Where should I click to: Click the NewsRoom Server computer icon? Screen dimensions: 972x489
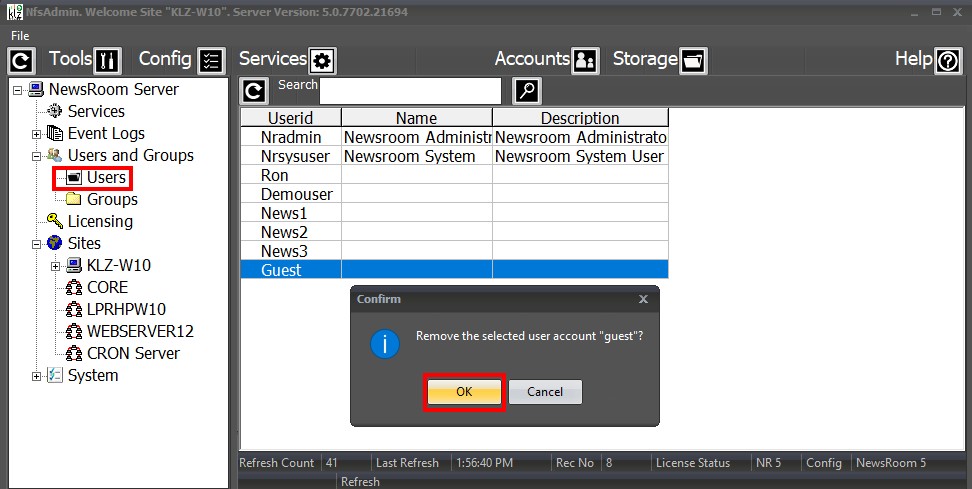click(36, 89)
